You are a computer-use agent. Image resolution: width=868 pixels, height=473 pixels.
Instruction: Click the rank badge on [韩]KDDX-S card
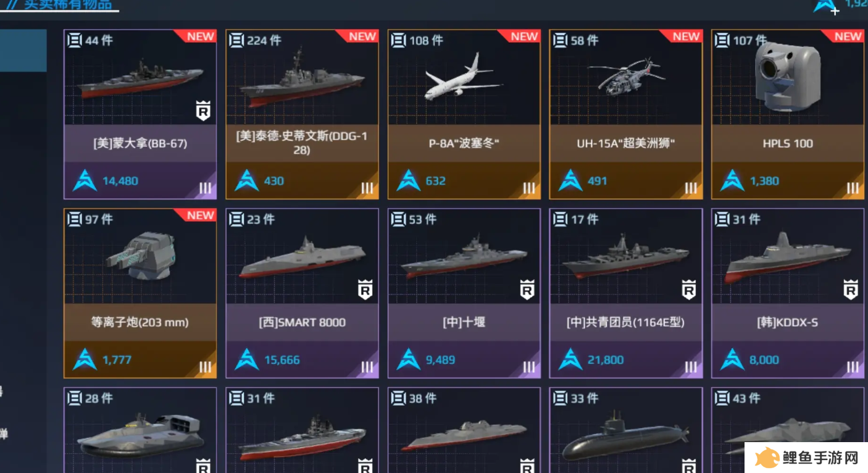click(x=851, y=290)
